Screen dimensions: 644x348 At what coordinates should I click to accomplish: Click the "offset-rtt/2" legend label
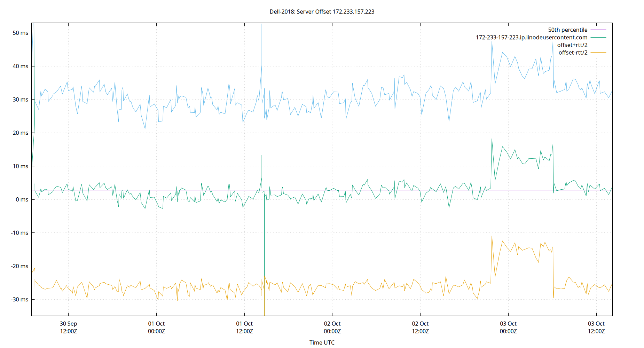tap(573, 53)
